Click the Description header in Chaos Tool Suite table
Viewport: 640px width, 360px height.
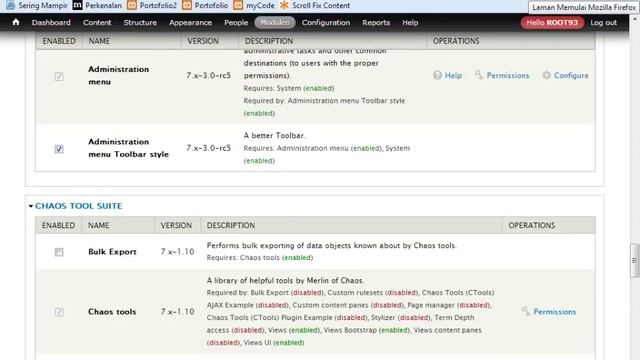tap(231, 225)
